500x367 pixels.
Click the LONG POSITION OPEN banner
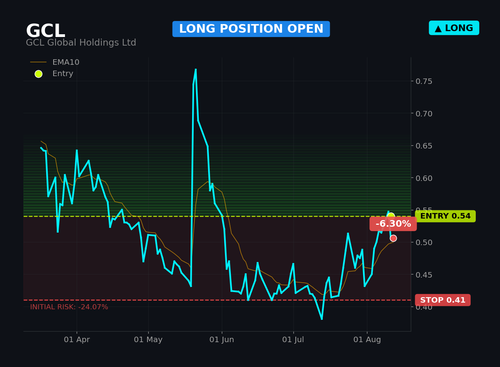(251, 29)
